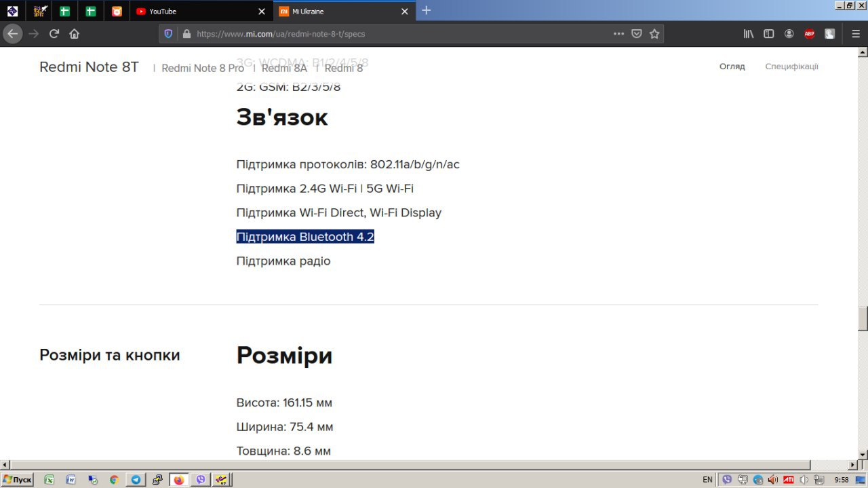Click the vertical scrollbar down arrow
The image size is (868, 488).
pos(863,454)
